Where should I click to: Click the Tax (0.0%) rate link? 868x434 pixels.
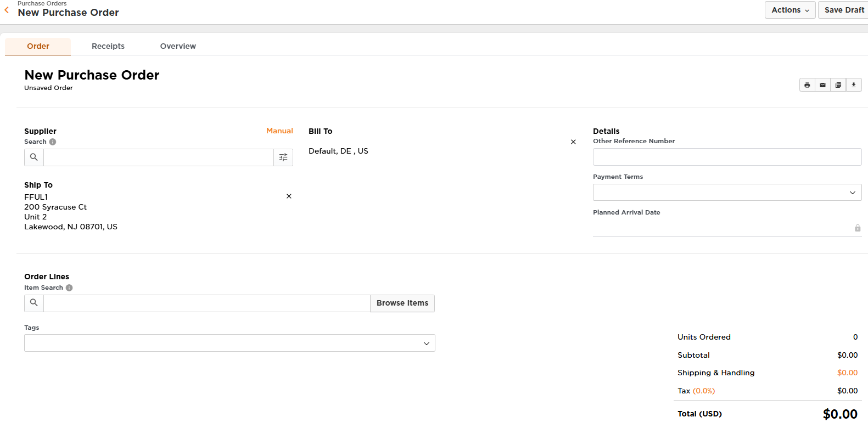tap(704, 391)
